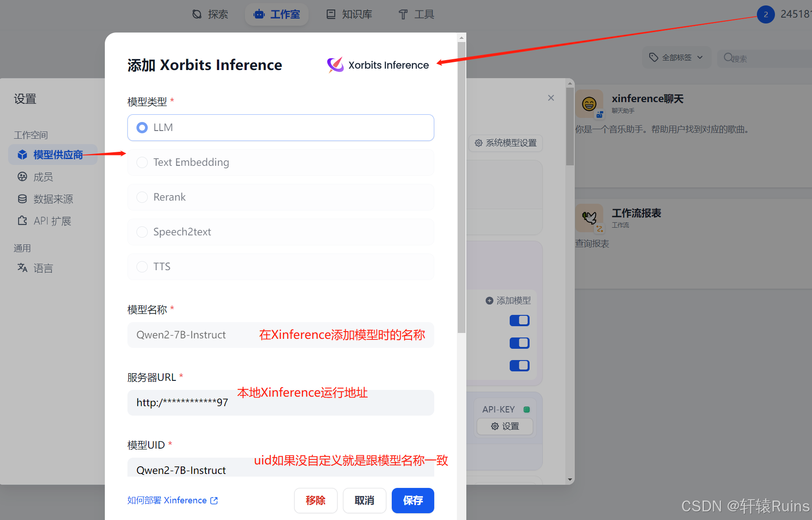
Task: Click the 语言 sidebar icon
Action: pyautogui.click(x=22, y=268)
